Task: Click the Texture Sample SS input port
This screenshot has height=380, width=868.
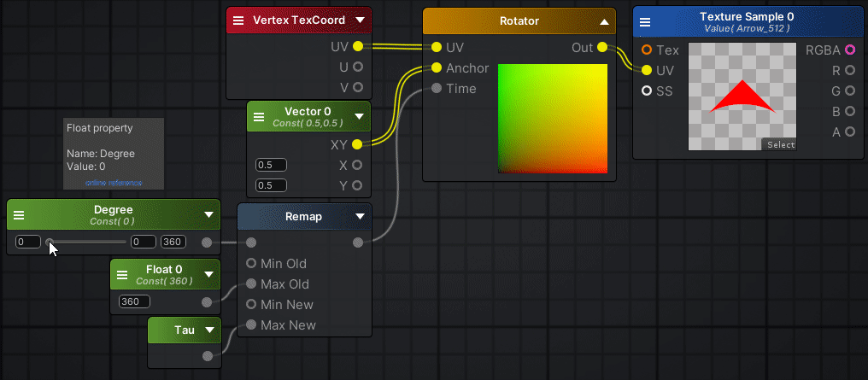Action: point(647,91)
